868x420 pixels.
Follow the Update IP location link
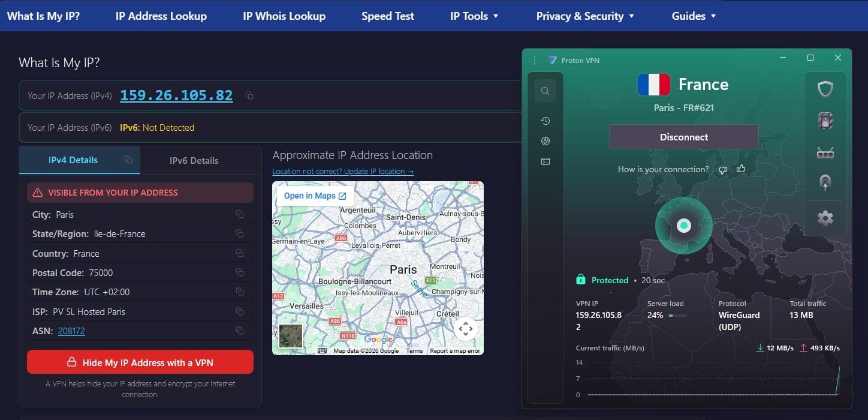(x=343, y=172)
